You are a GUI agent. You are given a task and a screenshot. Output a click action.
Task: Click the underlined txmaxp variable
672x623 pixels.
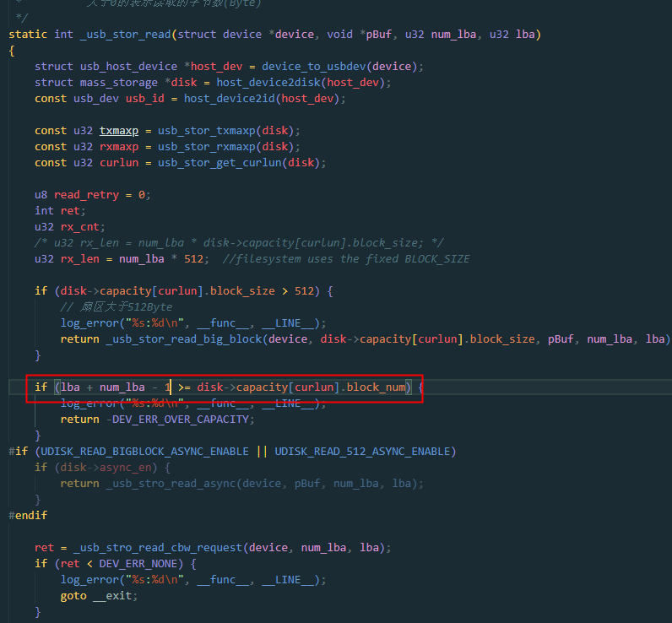[x=119, y=131]
